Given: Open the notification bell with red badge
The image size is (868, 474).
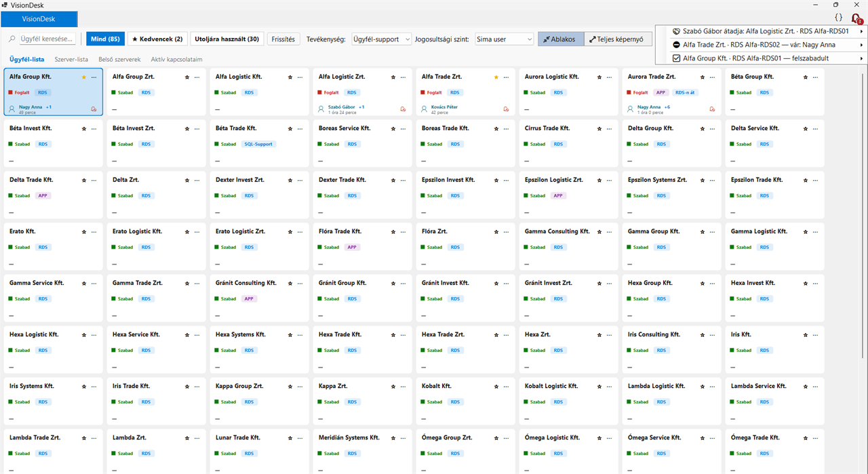Looking at the screenshot, I should 856,18.
